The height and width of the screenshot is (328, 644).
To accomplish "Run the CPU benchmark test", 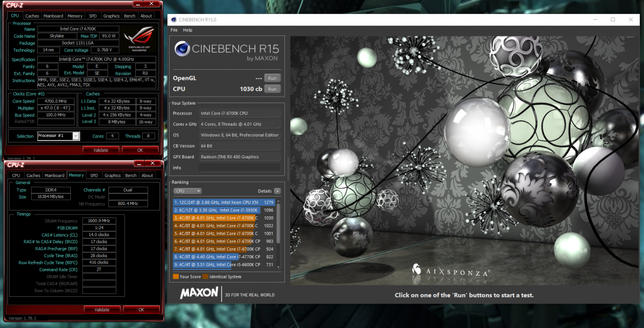I will [x=272, y=89].
